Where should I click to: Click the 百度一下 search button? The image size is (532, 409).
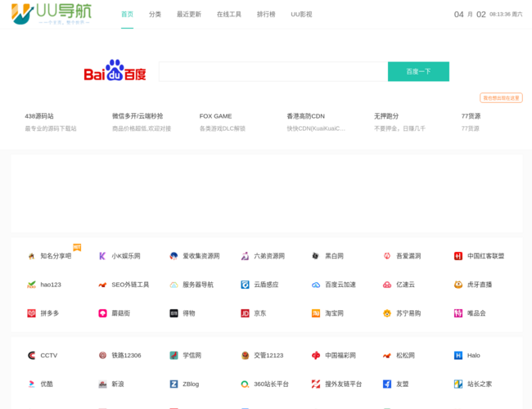coord(418,71)
